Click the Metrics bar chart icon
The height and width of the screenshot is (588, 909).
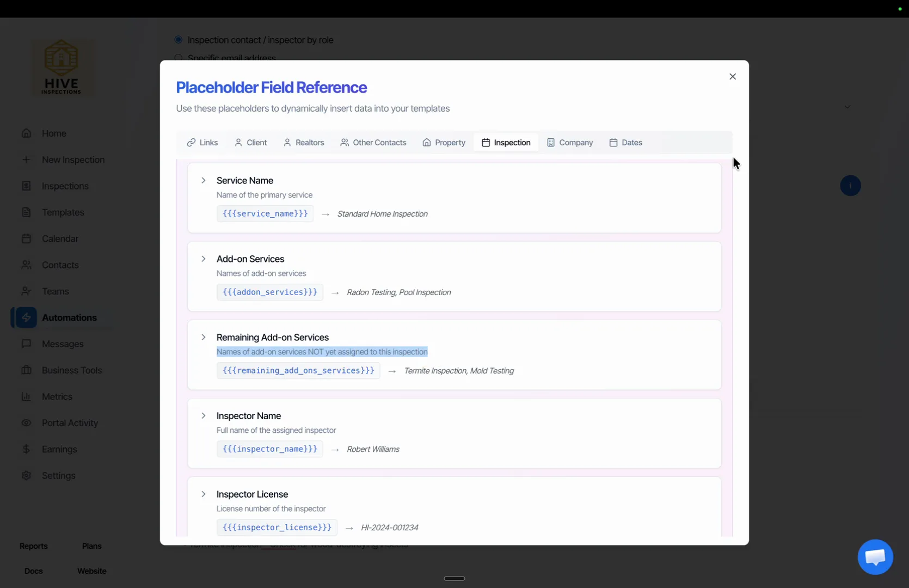point(26,396)
